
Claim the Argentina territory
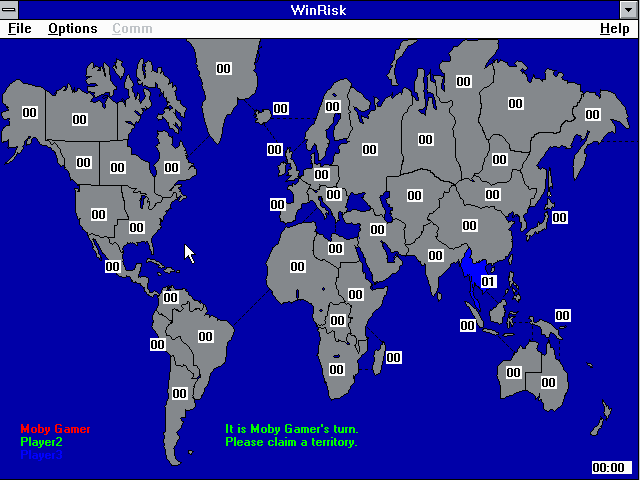coord(180,393)
